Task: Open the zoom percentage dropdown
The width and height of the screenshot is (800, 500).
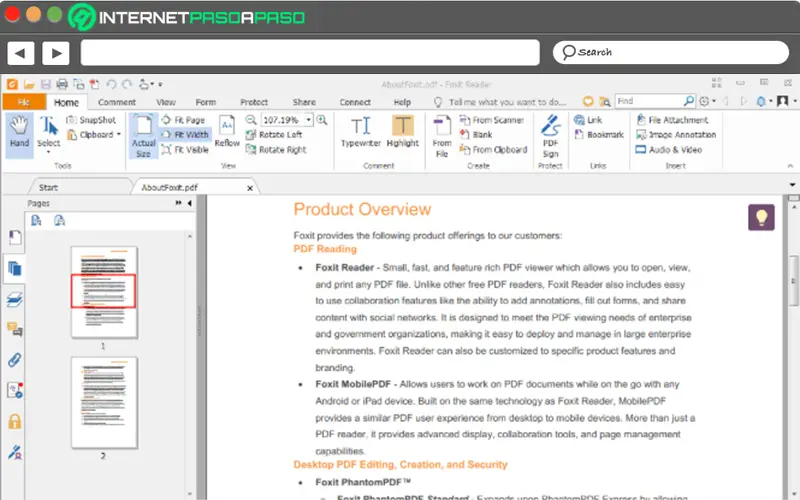Action: 309,119
